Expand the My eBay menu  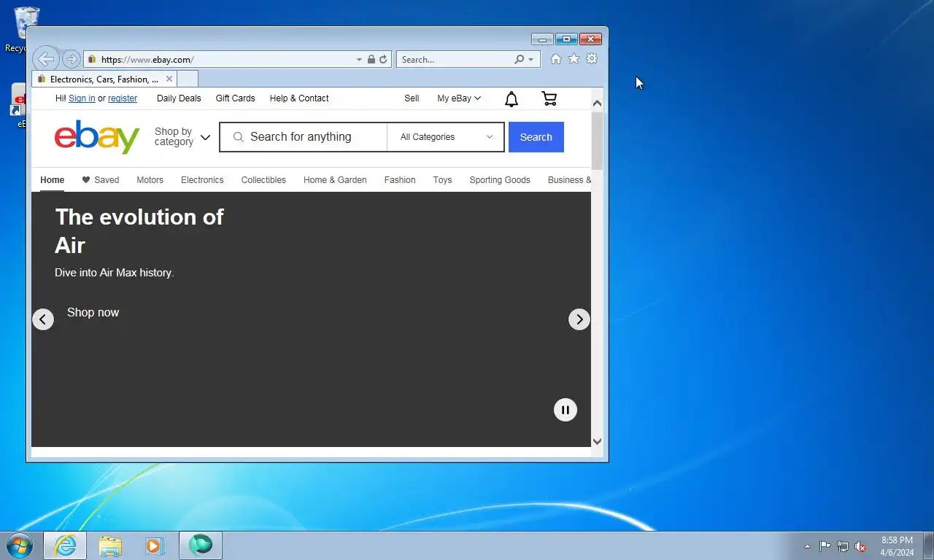pyautogui.click(x=459, y=98)
